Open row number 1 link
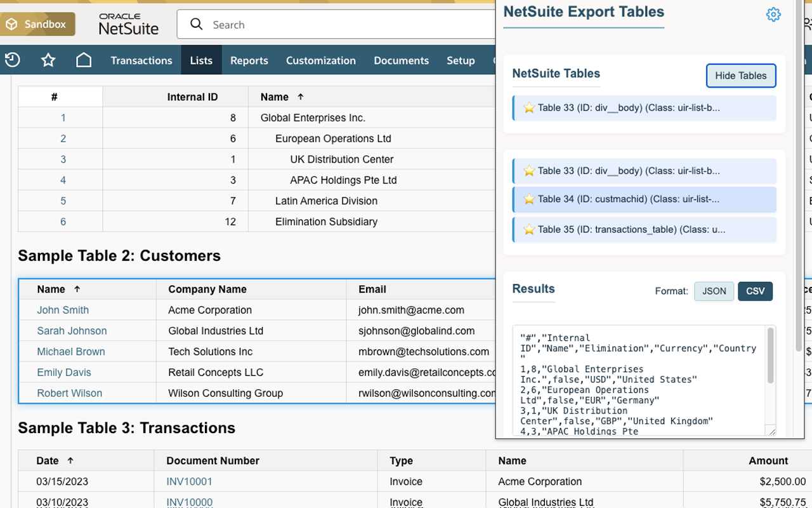Viewport: 812px width, 508px height. (x=63, y=117)
